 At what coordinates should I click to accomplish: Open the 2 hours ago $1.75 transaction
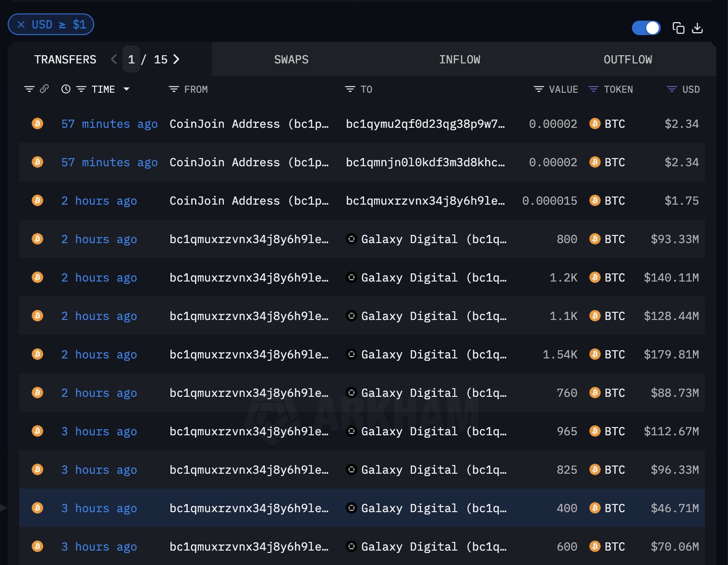click(99, 201)
